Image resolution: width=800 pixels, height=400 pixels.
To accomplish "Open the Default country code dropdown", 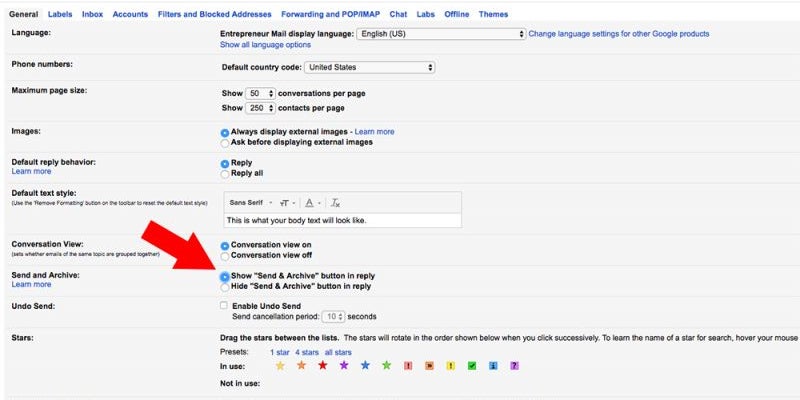I will 369,67.
